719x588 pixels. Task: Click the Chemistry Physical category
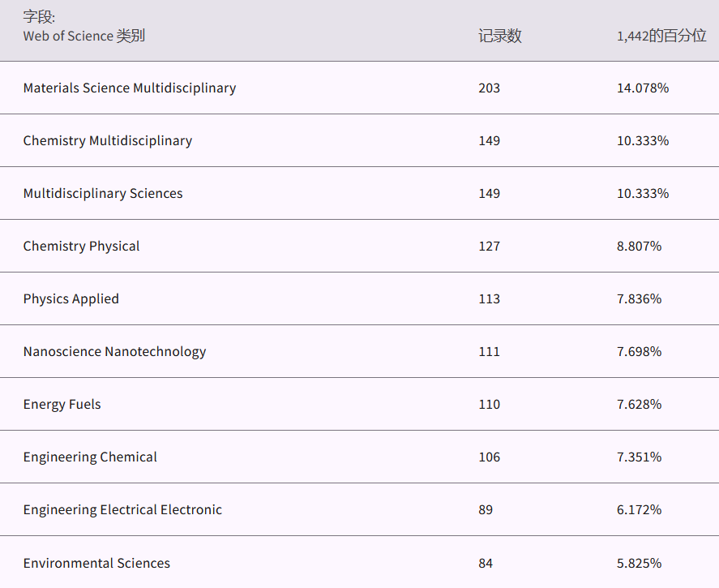pos(81,246)
